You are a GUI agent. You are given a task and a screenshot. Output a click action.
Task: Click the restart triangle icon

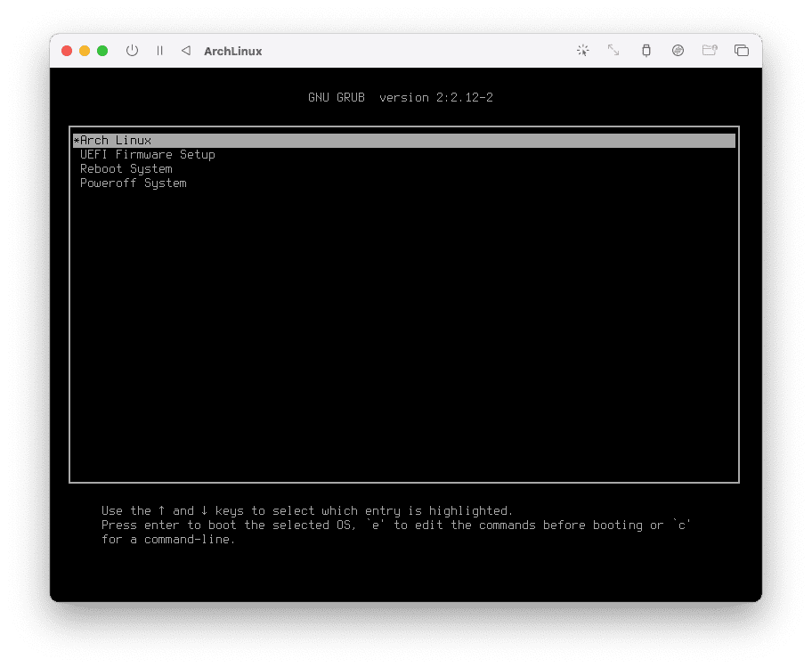coord(186,50)
